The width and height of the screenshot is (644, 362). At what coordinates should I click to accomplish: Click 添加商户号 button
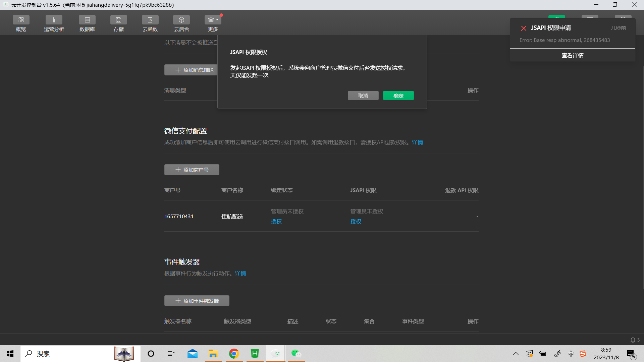click(192, 170)
